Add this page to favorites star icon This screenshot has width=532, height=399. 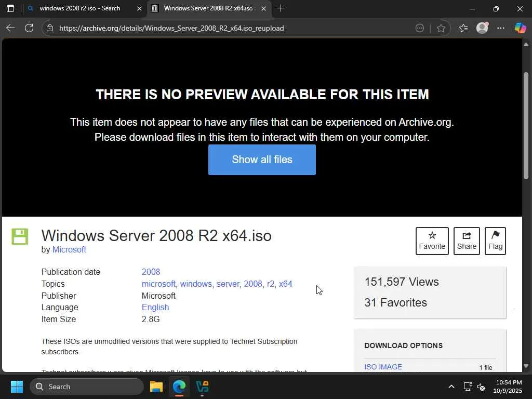pyautogui.click(x=441, y=28)
